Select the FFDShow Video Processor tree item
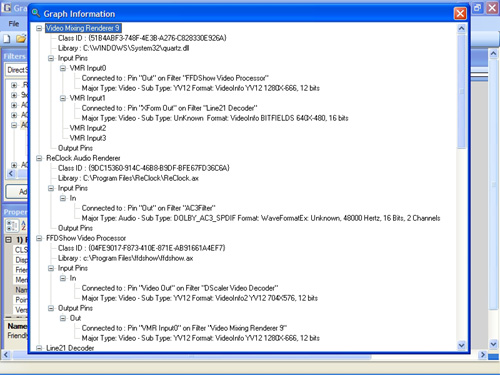Image resolution: width=500 pixels, height=375 pixels. tap(86, 238)
